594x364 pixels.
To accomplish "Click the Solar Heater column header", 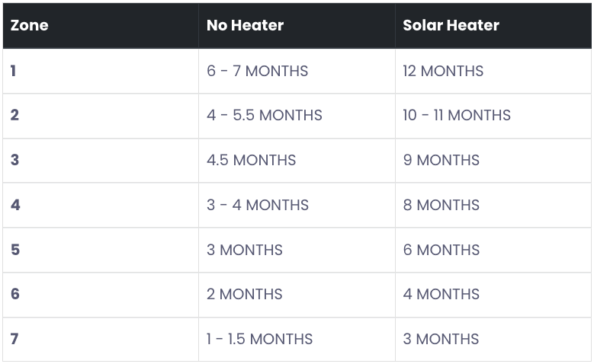I will pyautogui.click(x=451, y=25).
